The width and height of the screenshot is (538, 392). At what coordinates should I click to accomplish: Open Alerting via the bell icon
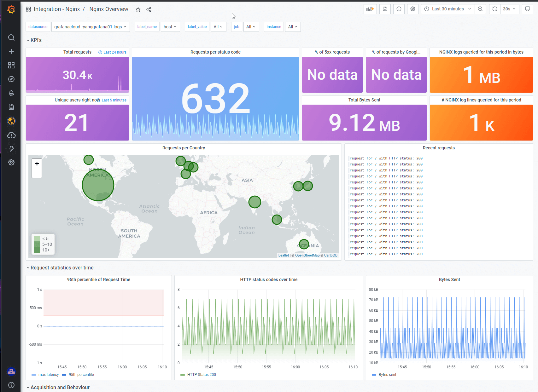tap(11, 93)
